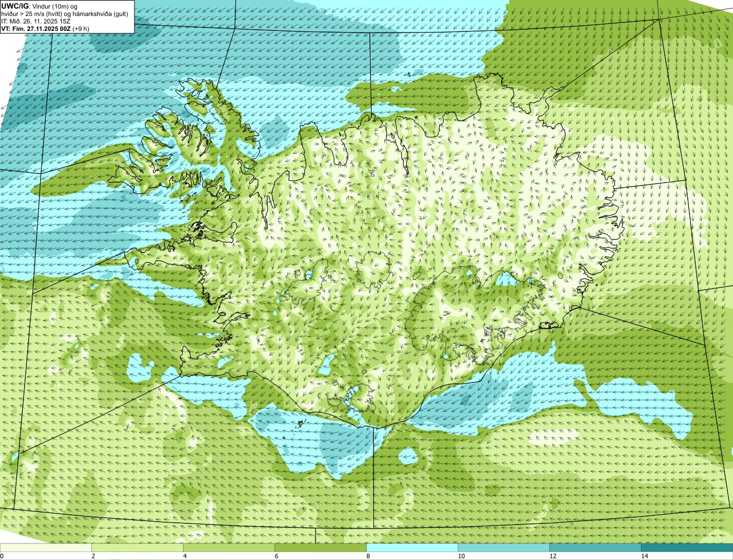Click the 'VT: Fim. 27.11.2025 00Z (+9 h)' line

(x=45, y=29)
